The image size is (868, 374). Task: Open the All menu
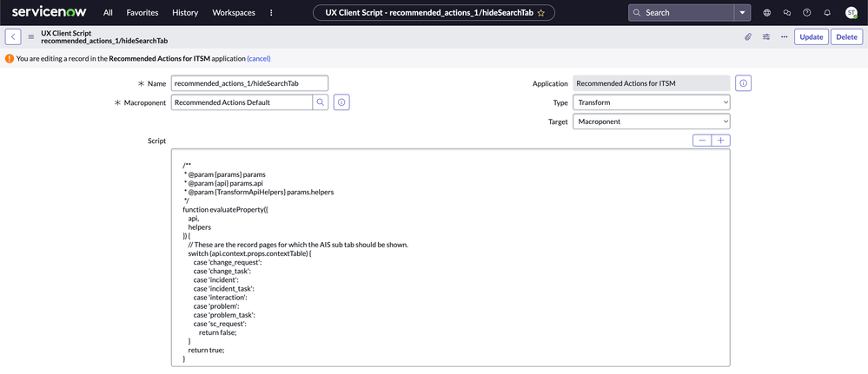(x=108, y=12)
